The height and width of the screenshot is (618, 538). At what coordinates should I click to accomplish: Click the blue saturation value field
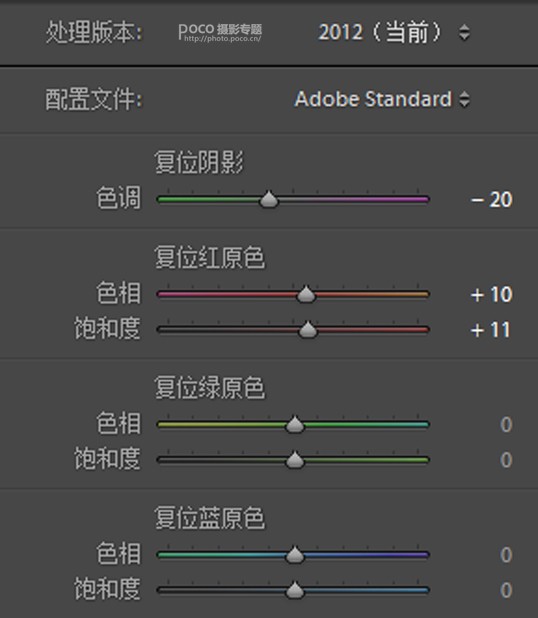[506, 590]
